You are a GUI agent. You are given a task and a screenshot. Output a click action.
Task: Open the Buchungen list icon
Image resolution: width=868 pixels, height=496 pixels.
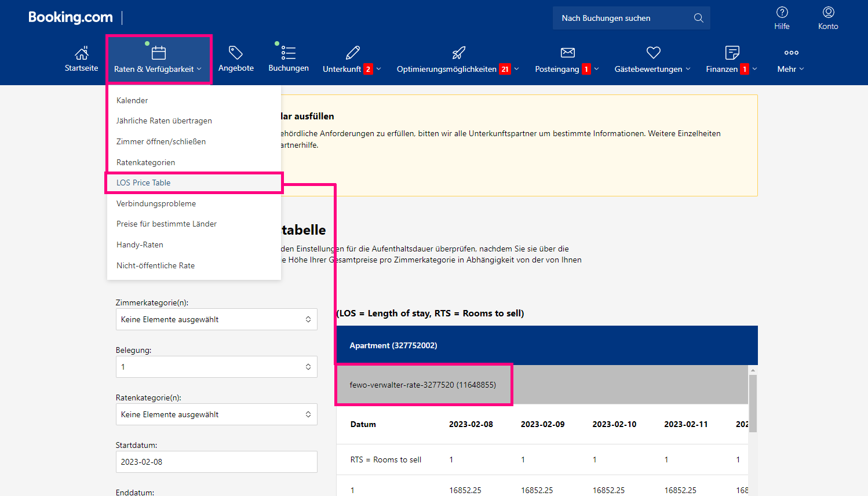(289, 53)
